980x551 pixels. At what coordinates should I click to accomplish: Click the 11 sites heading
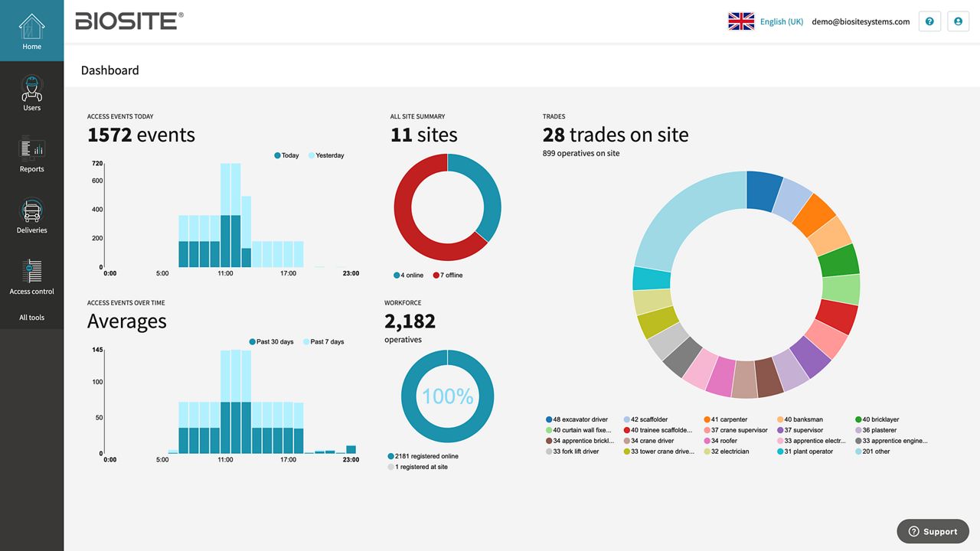423,135
